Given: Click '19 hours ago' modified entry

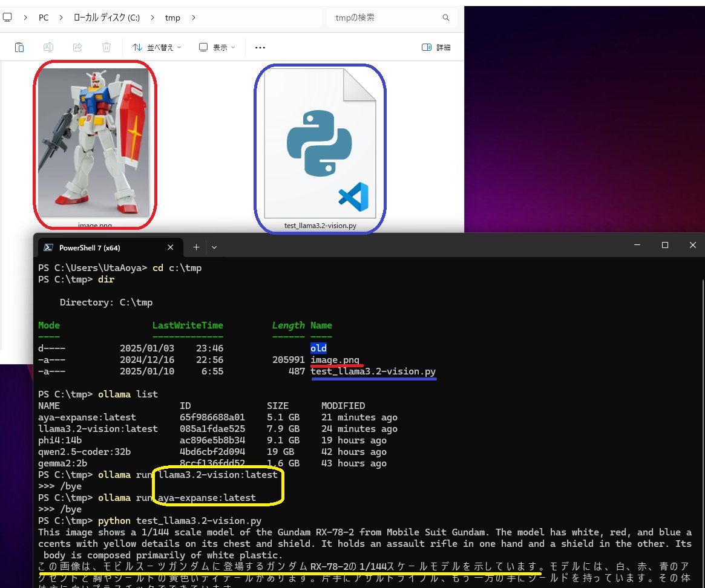Looking at the screenshot, I should 354,440.
